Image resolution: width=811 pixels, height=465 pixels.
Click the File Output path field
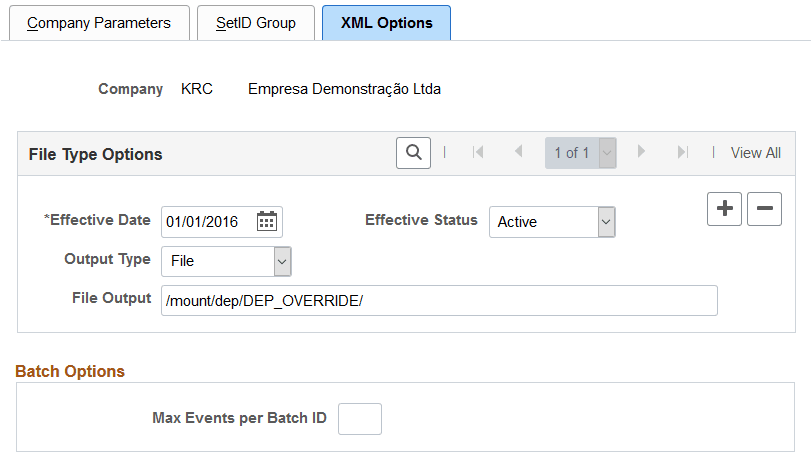coord(439,300)
